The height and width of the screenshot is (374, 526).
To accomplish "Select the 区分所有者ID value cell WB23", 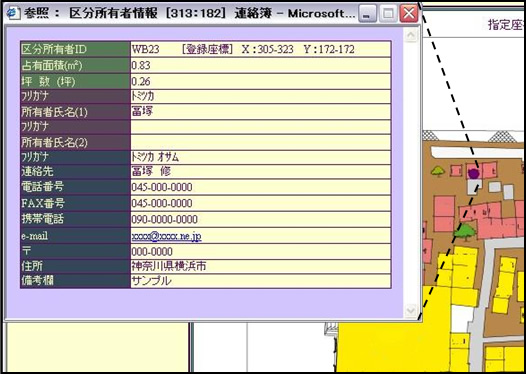I will pyautogui.click(x=261, y=49).
